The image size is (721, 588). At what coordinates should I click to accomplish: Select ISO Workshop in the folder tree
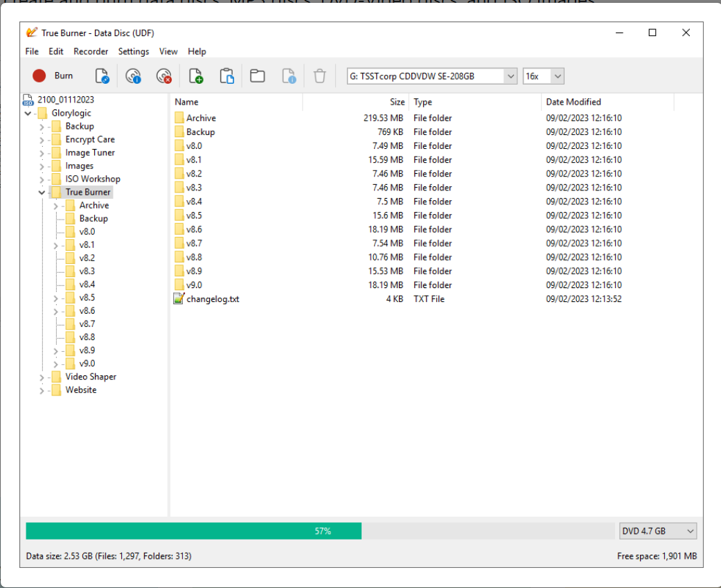(x=93, y=179)
